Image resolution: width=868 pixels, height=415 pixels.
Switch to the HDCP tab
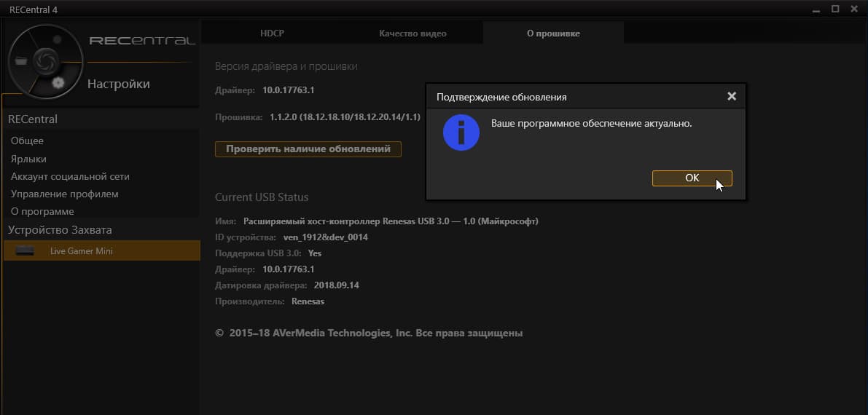[x=272, y=33]
